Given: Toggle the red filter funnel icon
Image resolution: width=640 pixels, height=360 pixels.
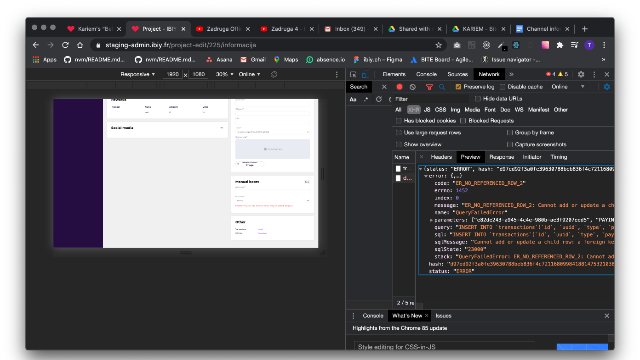Looking at the screenshot, I should [x=429, y=87].
